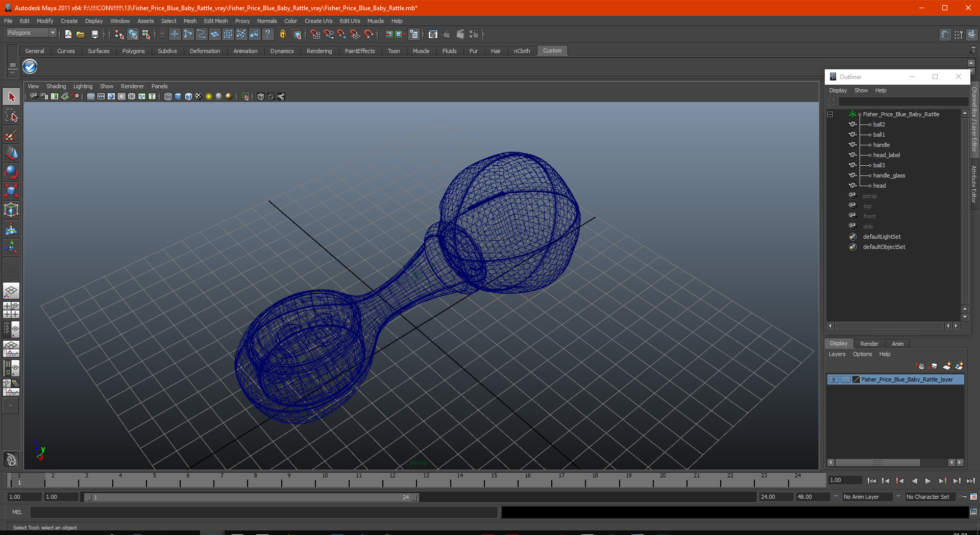Image resolution: width=980 pixels, height=535 pixels.
Task: Select handle_glass in the Outliner
Action: coord(889,175)
